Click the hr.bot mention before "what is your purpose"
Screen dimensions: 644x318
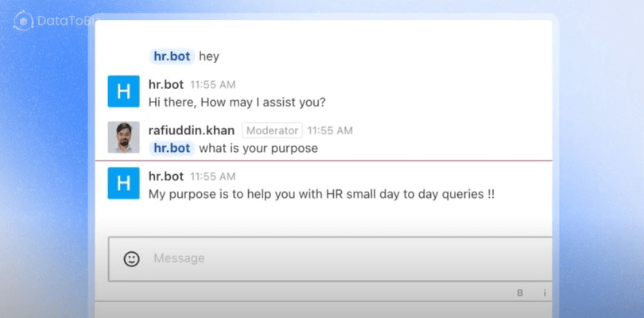pos(172,148)
